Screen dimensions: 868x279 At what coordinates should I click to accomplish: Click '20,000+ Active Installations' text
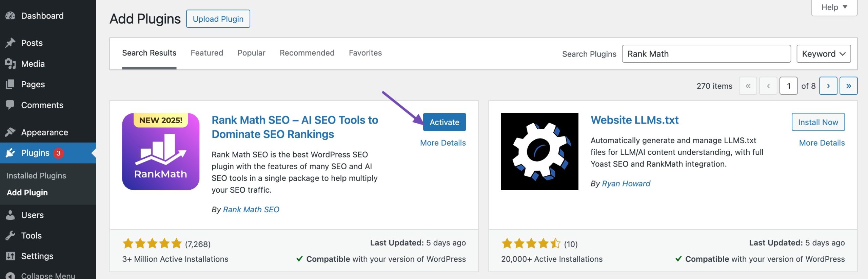pos(552,259)
